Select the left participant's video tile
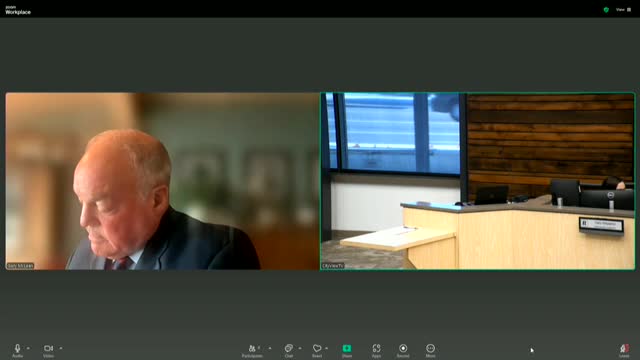640x360 pixels. [x=162, y=181]
